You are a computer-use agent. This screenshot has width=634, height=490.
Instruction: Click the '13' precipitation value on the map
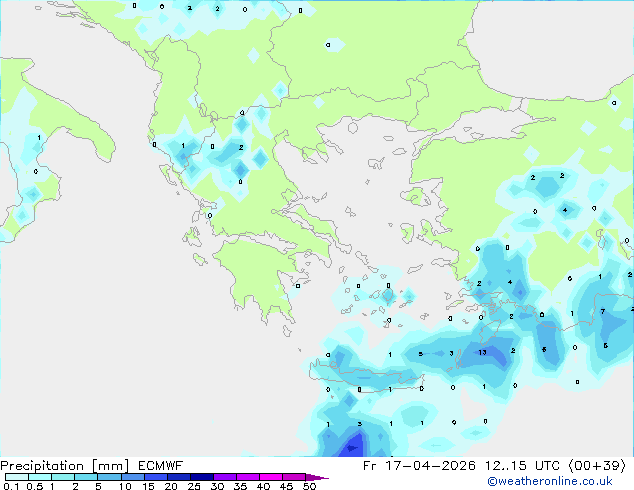(x=482, y=353)
